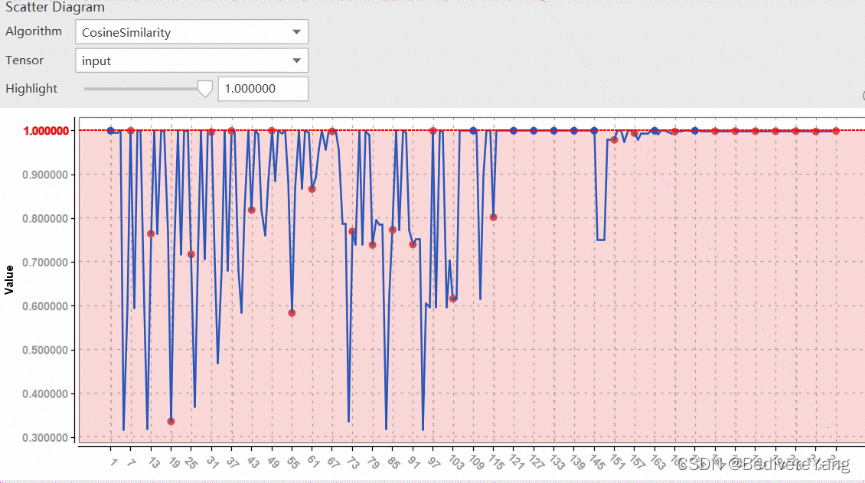This screenshot has width=865, height=483.
Task: Click the Highlight slider handle
Action: tap(205, 88)
